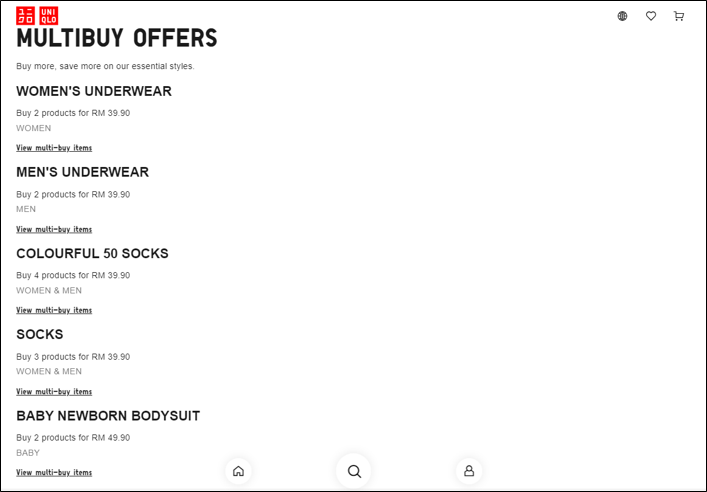Screen dimensions: 707x492
Task: View multi-buy items under Socks
Action: [54, 391]
